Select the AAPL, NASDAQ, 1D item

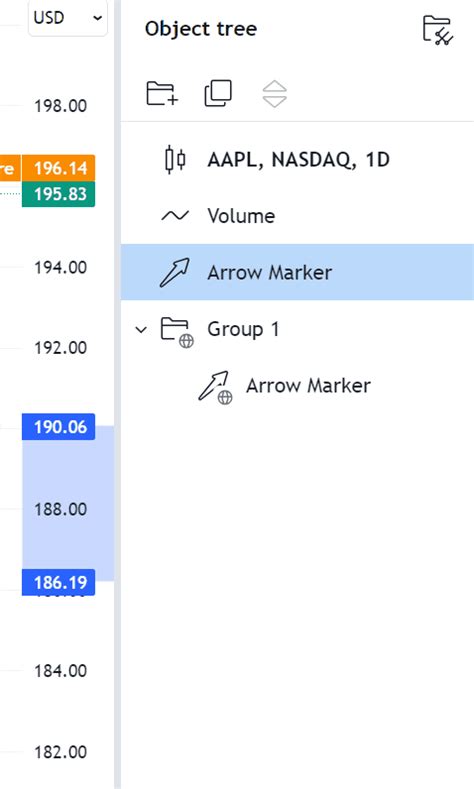point(297,160)
